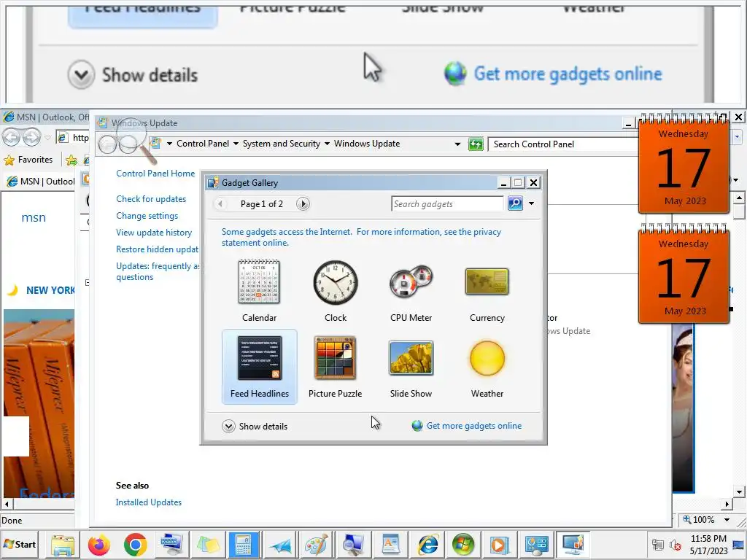Open the Favorites button in Internet Explorer
The image size is (747, 560).
point(28,160)
